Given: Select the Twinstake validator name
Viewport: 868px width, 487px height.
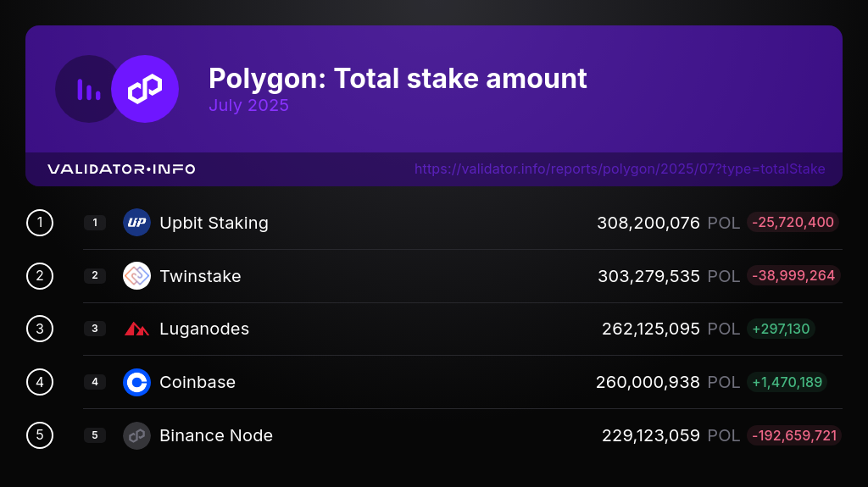Looking at the screenshot, I should click(200, 276).
